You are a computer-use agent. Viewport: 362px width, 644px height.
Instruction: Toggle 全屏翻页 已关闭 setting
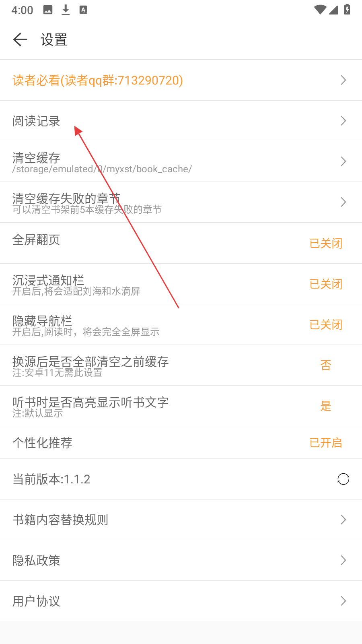tap(326, 243)
